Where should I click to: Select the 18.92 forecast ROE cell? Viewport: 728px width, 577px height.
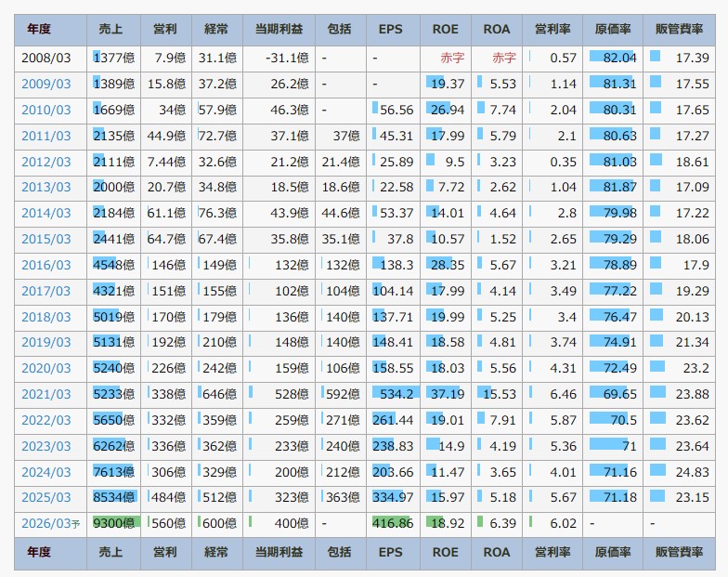click(x=446, y=524)
